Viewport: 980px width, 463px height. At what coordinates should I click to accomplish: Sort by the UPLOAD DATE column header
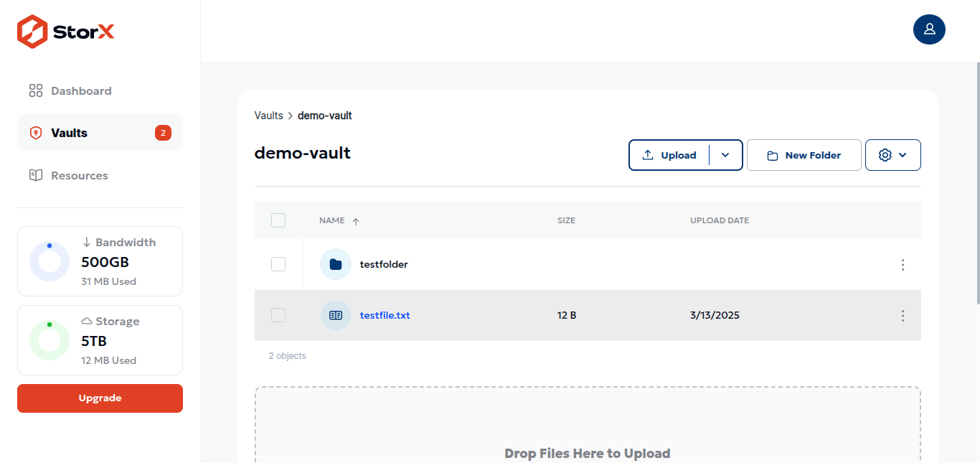point(720,220)
